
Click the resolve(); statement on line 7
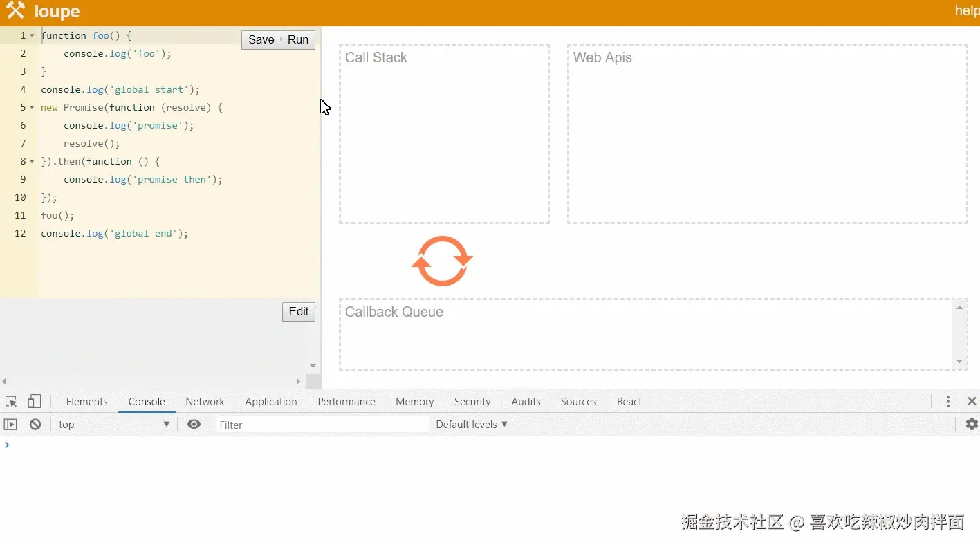(92, 143)
